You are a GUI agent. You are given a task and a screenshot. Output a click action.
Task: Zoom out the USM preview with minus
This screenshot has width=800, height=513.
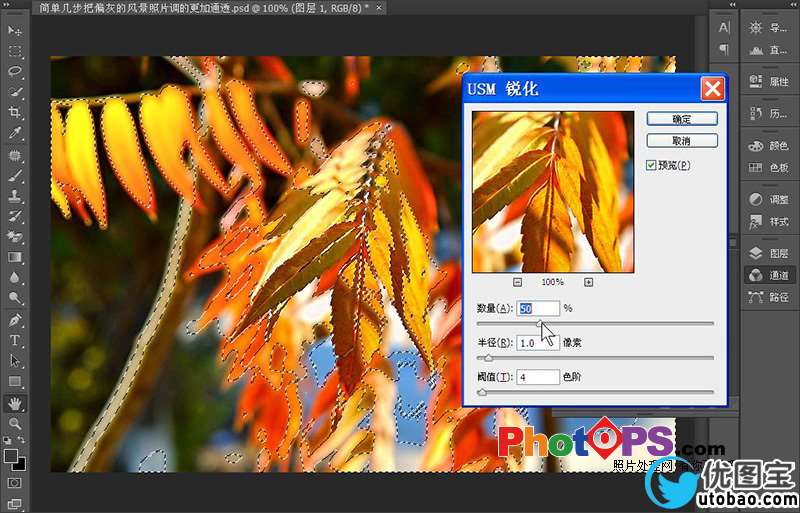[517, 282]
